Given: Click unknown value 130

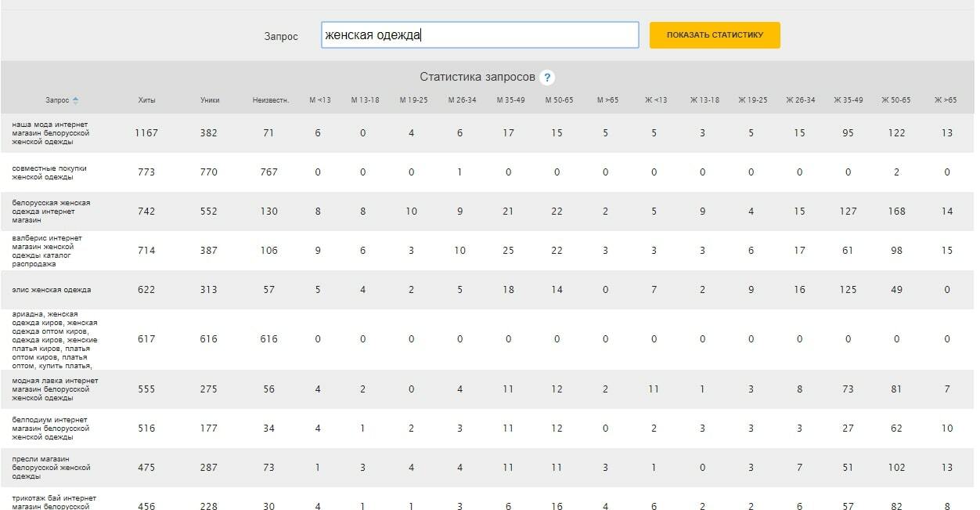Looking at the screenshot, I should (x=269, y=212).
